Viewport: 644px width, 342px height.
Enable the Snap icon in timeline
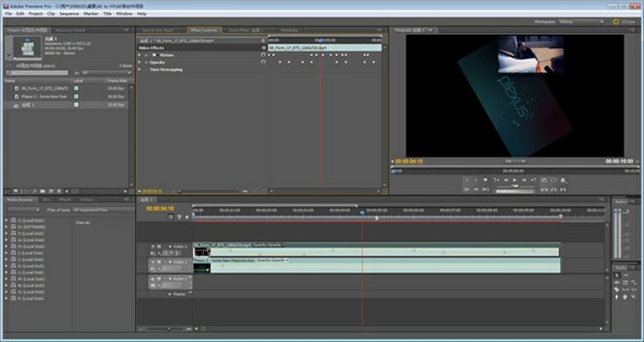click(171, 217)
